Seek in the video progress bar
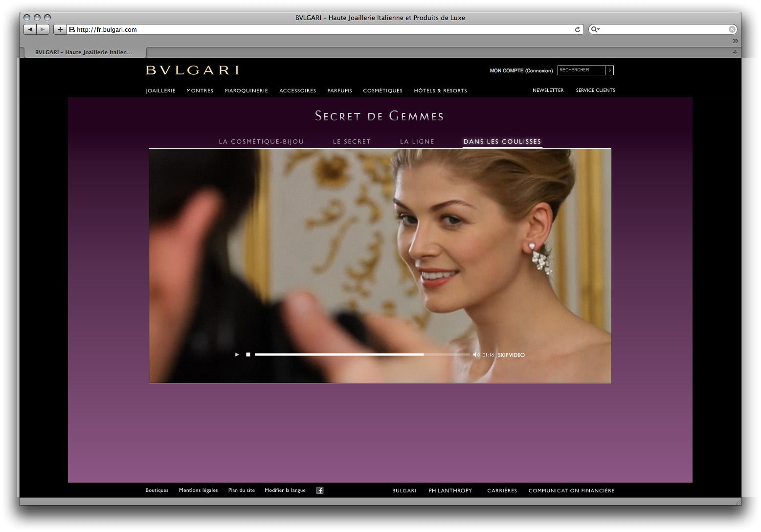This screenshot has height=532, width=761. tap(362, 355)
